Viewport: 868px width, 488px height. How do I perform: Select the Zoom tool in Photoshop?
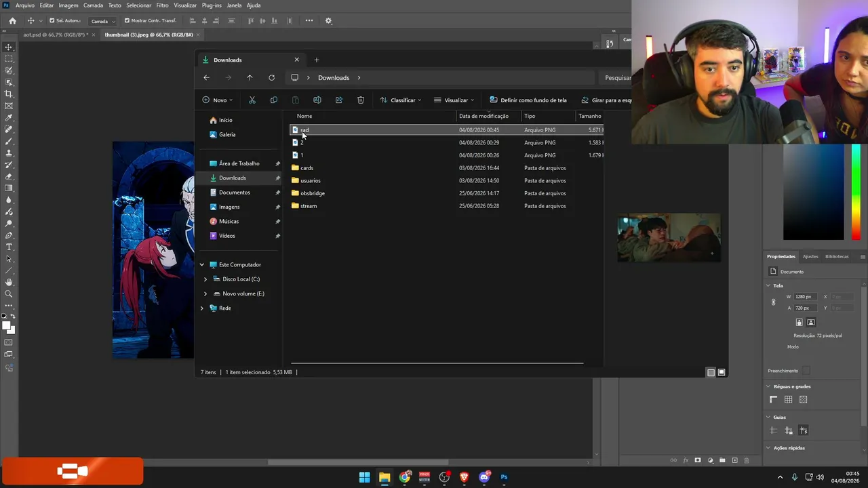pos(9,293)
